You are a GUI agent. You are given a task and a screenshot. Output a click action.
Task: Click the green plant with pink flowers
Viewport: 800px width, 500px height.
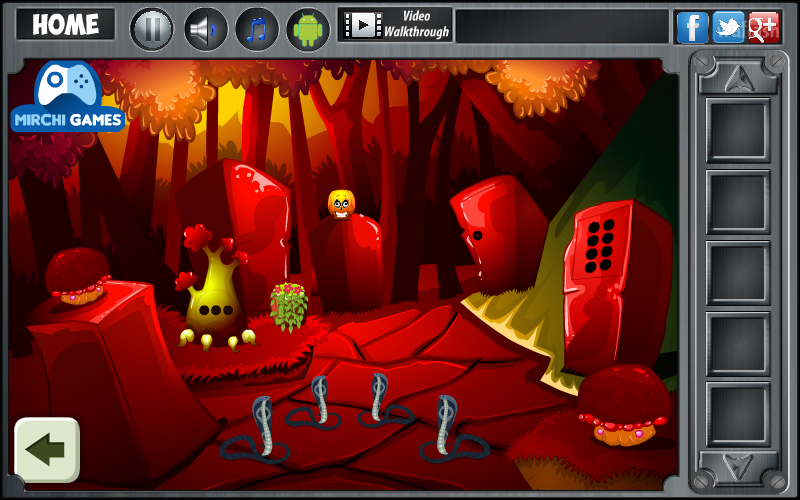point(289,307)
